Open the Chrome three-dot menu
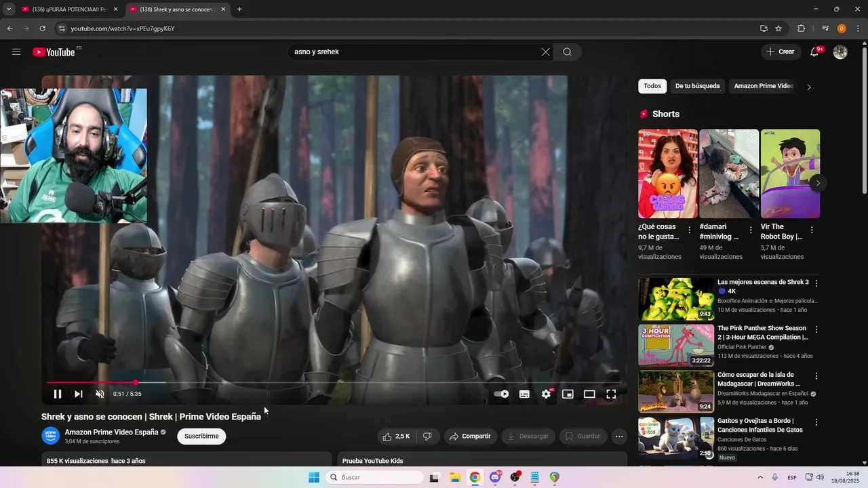Viewport: 868px width, 488px height. tap(857, 28)
